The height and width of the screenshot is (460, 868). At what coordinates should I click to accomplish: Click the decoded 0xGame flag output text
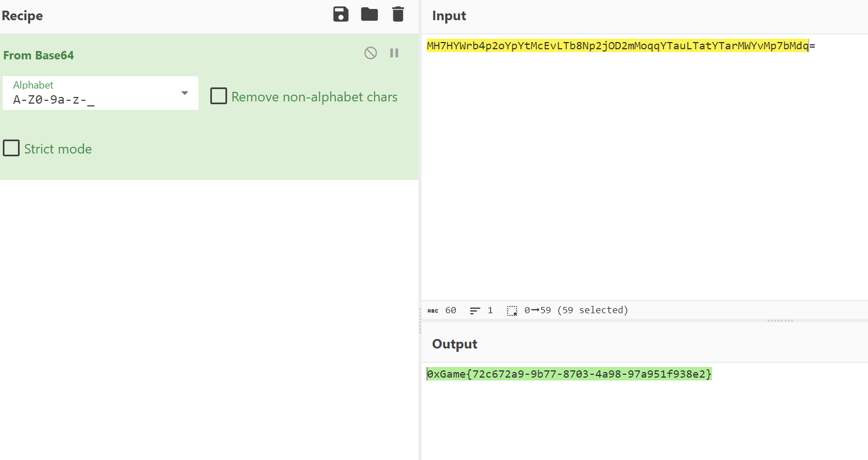569,374
